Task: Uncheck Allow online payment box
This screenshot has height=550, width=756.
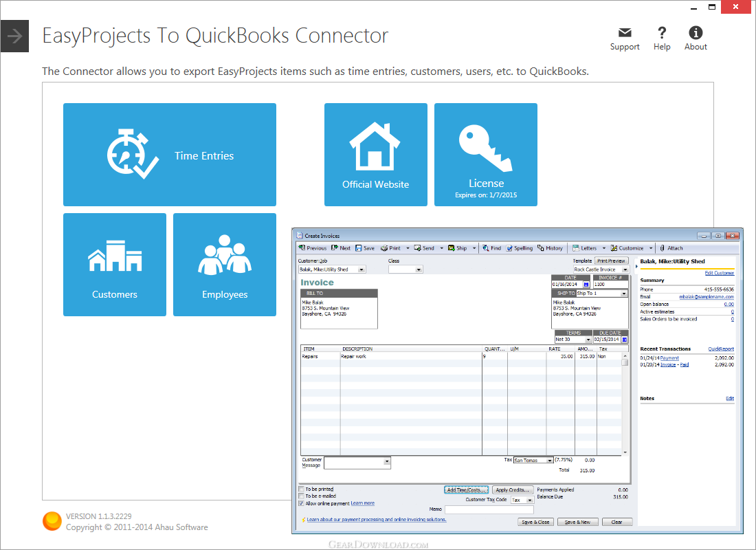Action: (x=302, y=503)
